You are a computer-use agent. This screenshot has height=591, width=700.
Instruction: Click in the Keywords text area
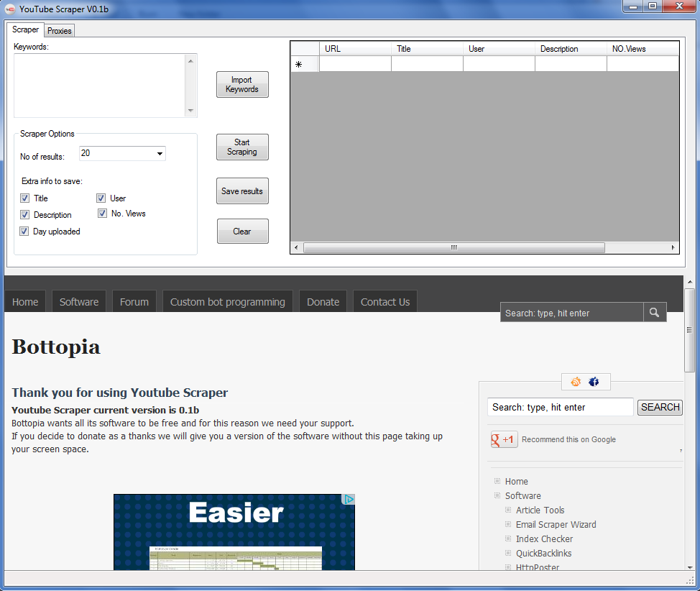(100, 86)
